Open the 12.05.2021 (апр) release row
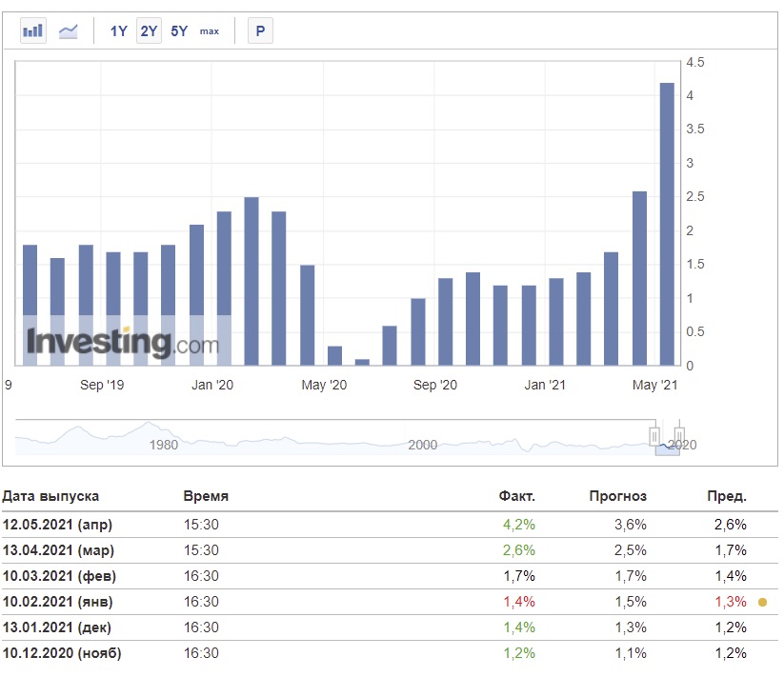Viewport: 784px width, 677px height. pos(57,524)
